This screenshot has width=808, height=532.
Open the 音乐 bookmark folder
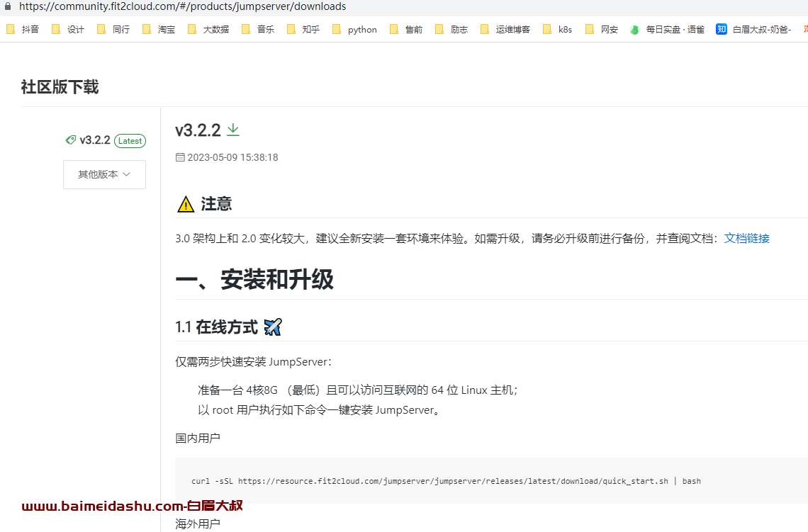point(258,29)
